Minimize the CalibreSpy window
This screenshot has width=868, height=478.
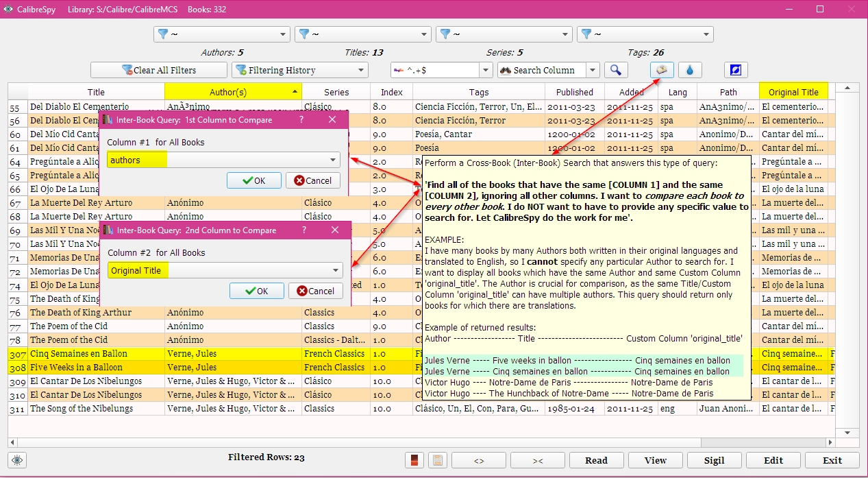pyautogui.click(x=789, y=10)
